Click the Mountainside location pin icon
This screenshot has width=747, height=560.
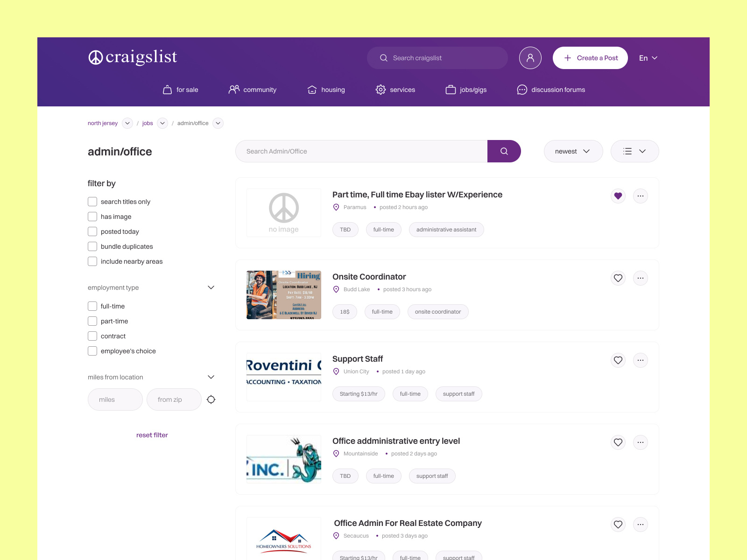[336, 454]
